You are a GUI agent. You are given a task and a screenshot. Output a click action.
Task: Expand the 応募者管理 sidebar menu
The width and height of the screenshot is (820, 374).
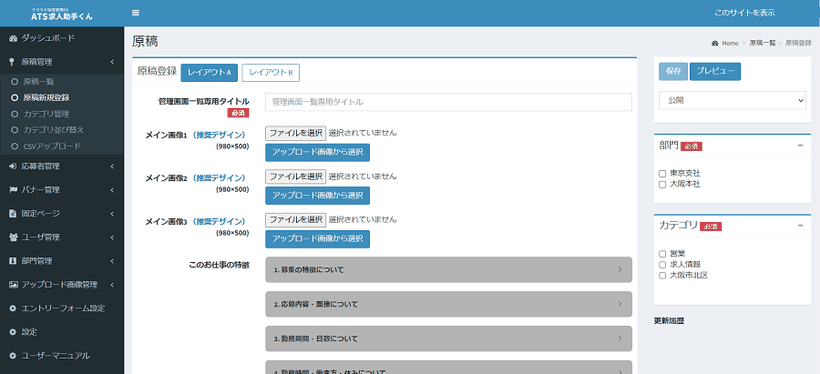(62, 166)
